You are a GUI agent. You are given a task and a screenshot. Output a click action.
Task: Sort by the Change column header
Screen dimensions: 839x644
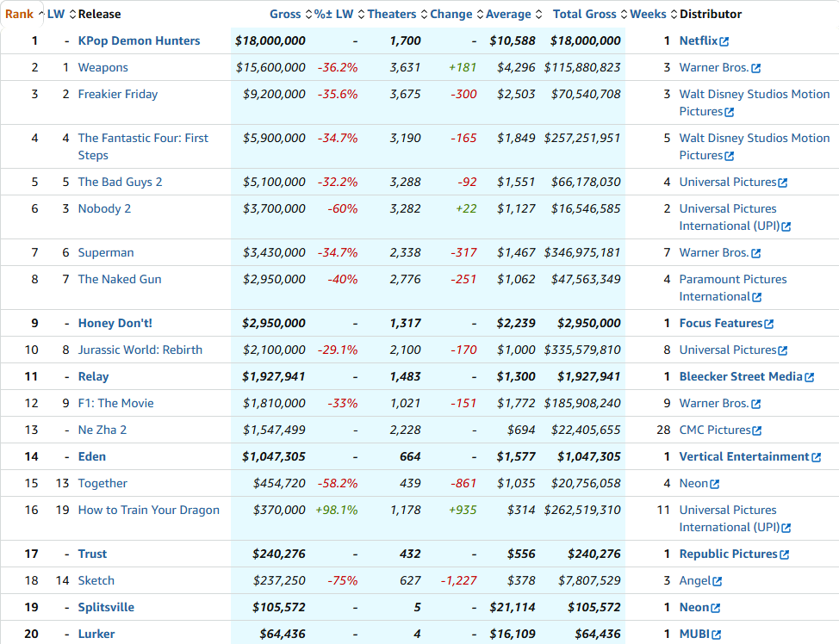pyautogui.click(x=451, y=14)
